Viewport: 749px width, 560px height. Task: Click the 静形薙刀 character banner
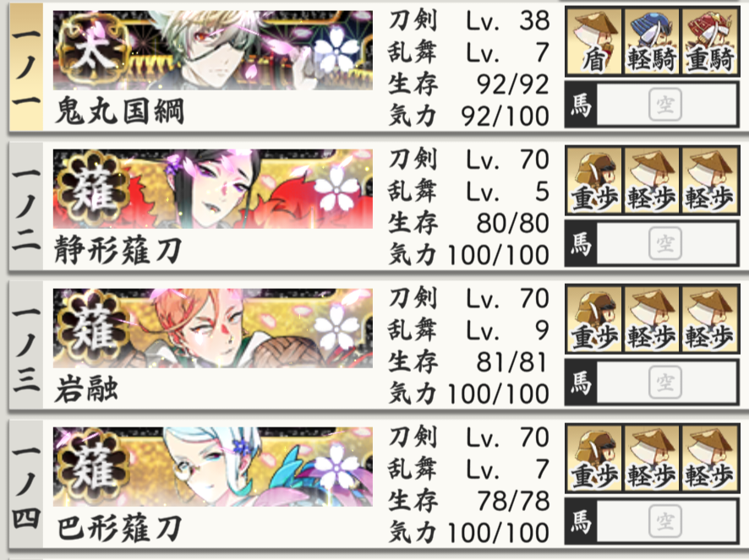(212, 189)
